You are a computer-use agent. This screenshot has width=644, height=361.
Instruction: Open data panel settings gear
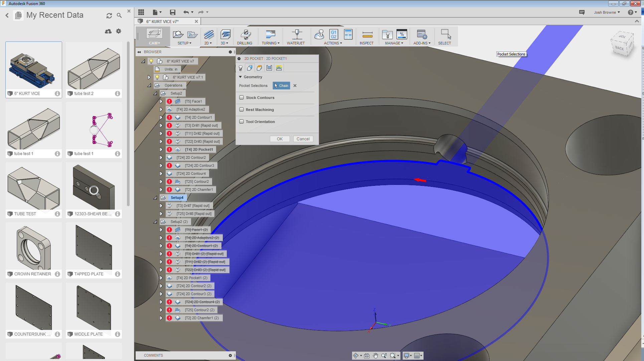[x=119, y=31]
